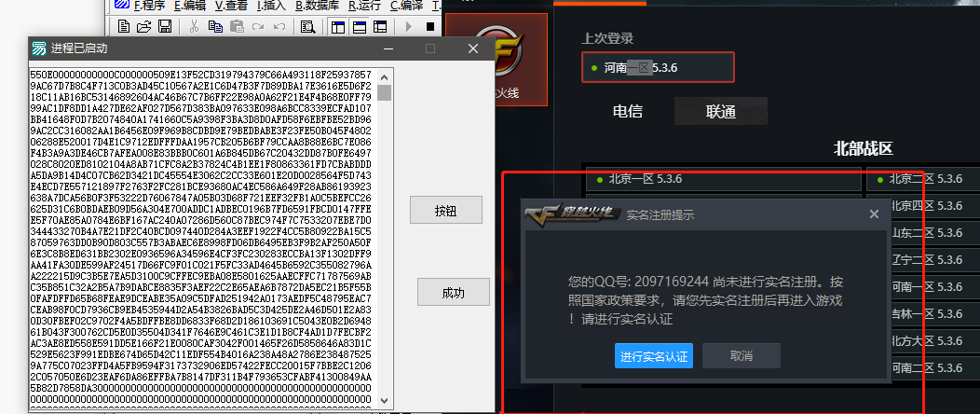Click the Redo arrow toolbar icon

257,26
